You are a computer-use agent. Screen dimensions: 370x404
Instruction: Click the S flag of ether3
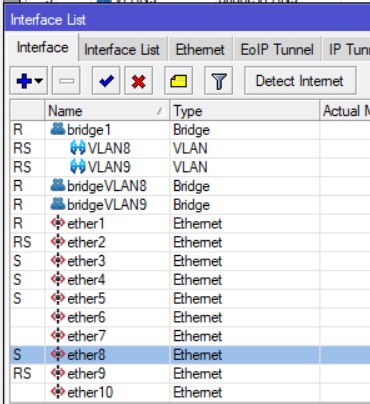pos(17,261)
